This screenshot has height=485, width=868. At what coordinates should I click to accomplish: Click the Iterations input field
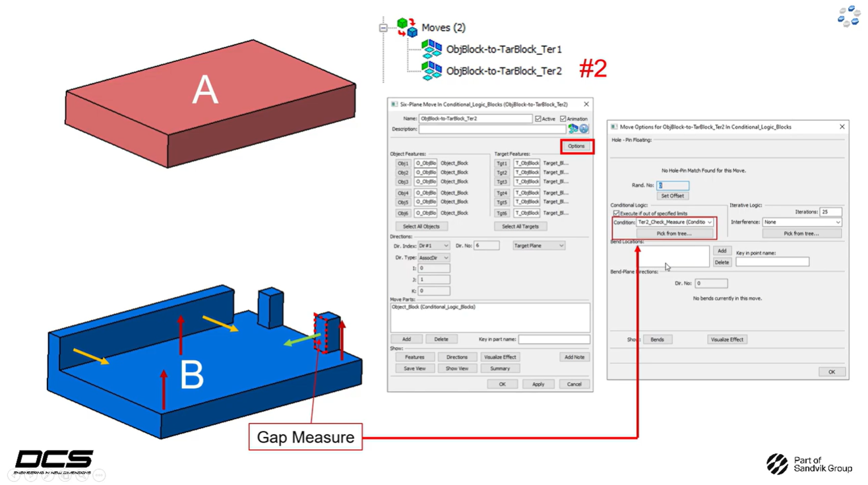point(830,212)
